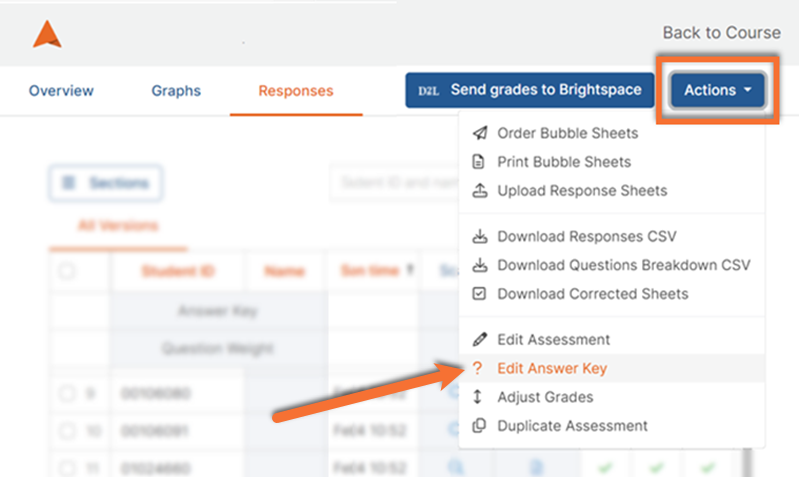This screenshot has width=800, height=477.
Task: Choose Adjust Grades menu entry
Action: [x=545, y=397]
